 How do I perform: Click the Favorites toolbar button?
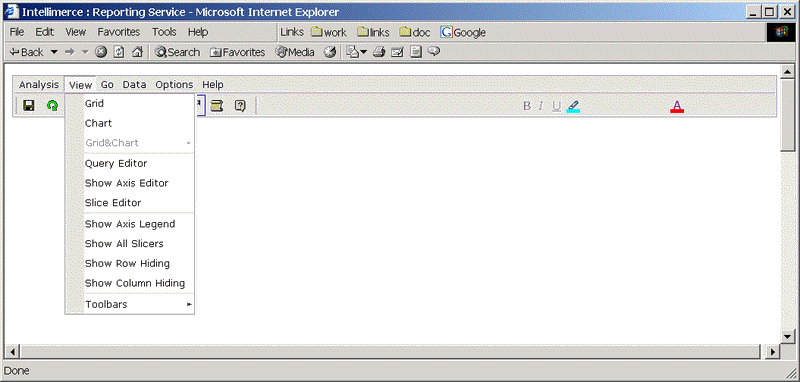click(x=238, y=52)
